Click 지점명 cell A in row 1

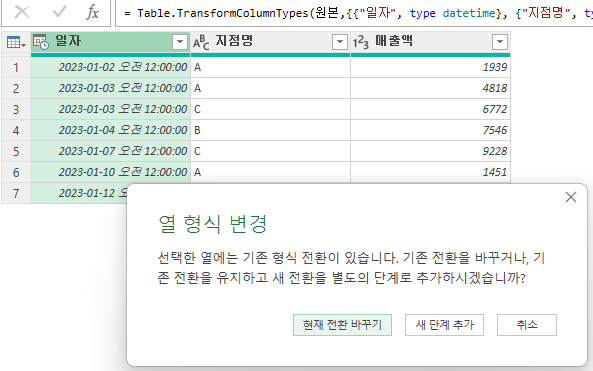270,67
